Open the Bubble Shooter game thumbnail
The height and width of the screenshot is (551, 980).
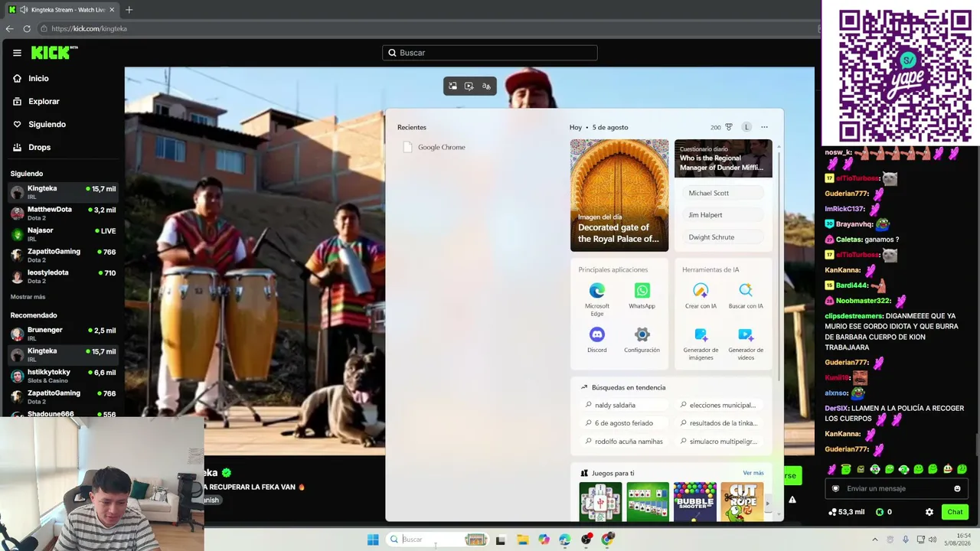(695, 502)
